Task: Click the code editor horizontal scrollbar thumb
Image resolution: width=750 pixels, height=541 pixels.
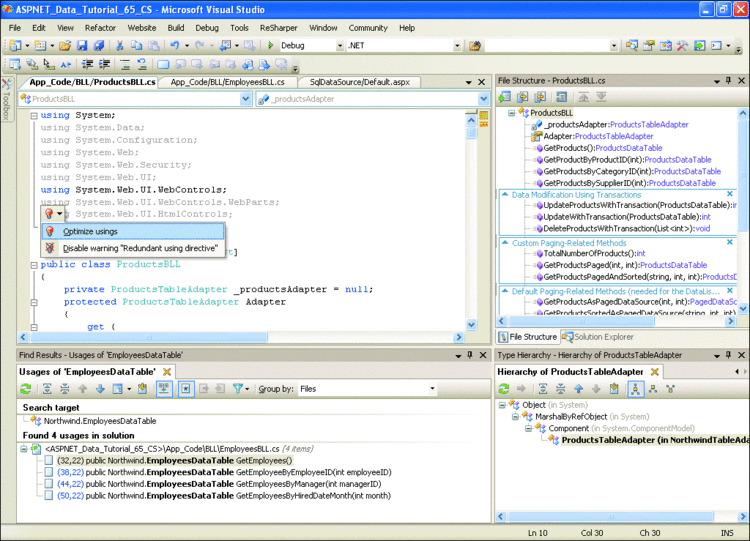Action: coord(149,337)
